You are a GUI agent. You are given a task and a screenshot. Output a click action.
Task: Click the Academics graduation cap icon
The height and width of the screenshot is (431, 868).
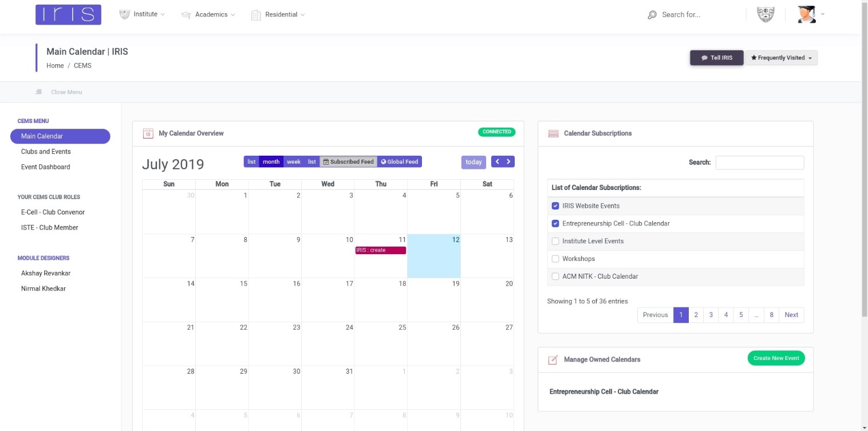186,15
